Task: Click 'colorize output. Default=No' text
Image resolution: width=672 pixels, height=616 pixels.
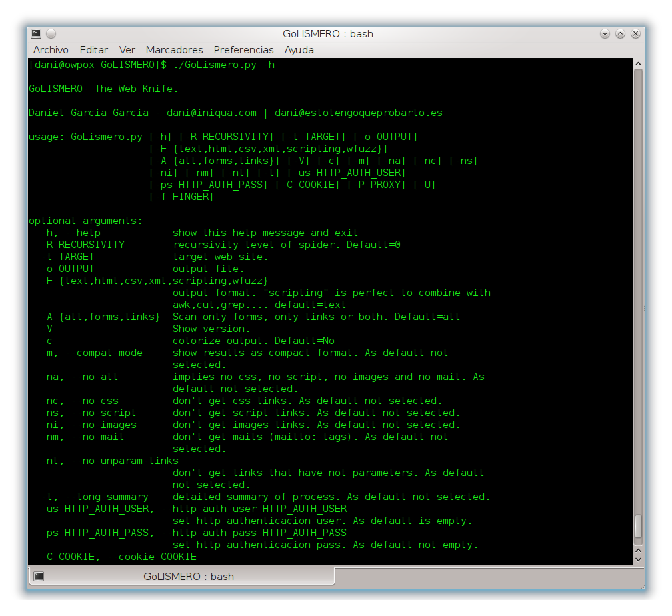Action: [x=254, y=341]
